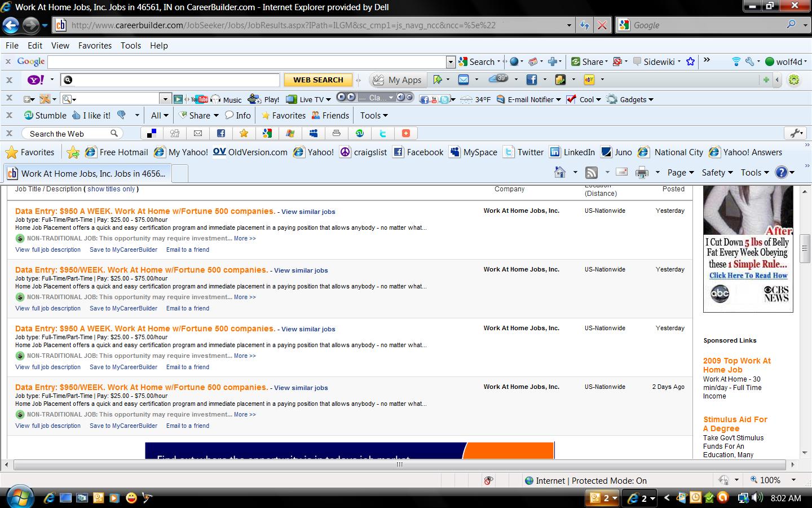The width and height of the screenshot is (812, 508).
Task: Open the 39° weather icon in Yahoo toolbar
Action: click(x=498, y=79)
